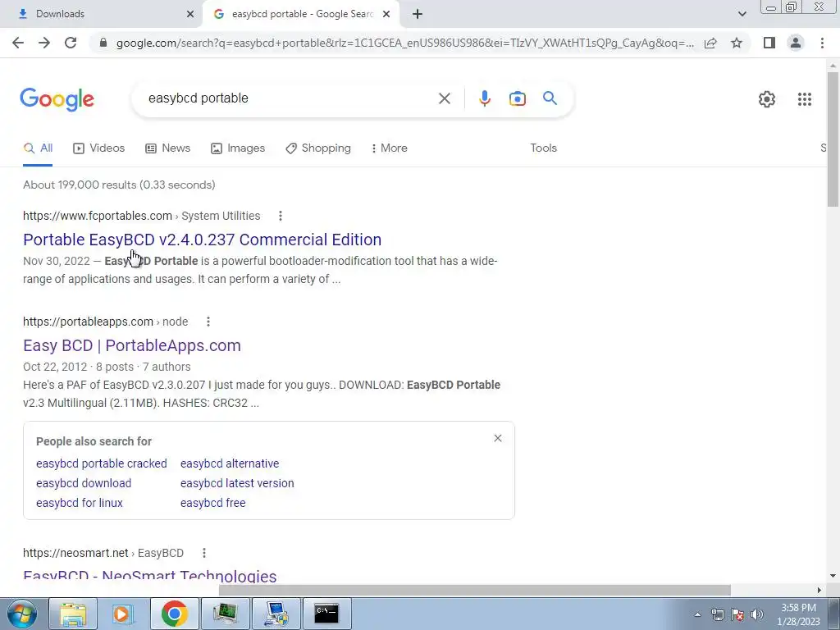Screen dimensions: 840x630
Task: Switch to Videos results
Action: (x=99, y=148)
